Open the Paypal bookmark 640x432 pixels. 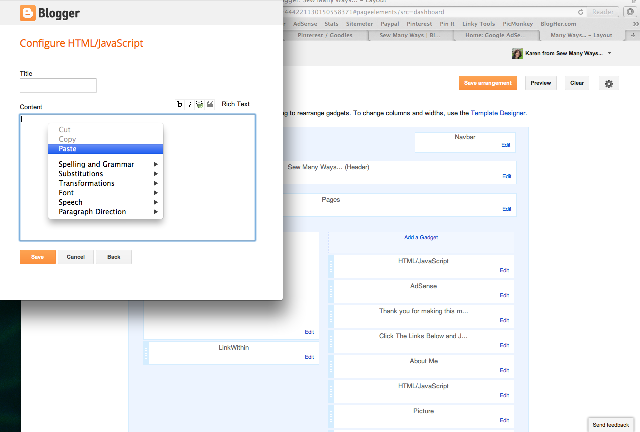coord(390,24)
